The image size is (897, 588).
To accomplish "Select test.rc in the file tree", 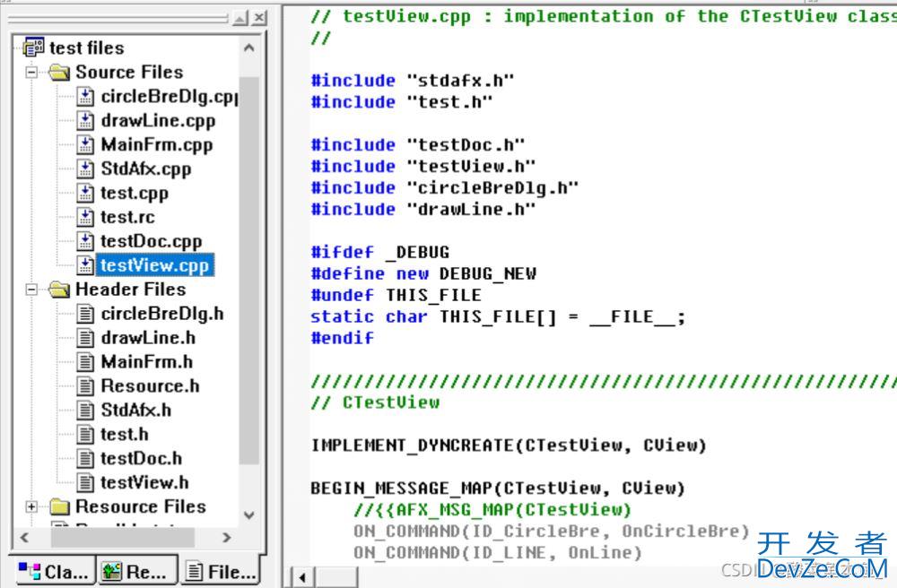I will point(127,217).
